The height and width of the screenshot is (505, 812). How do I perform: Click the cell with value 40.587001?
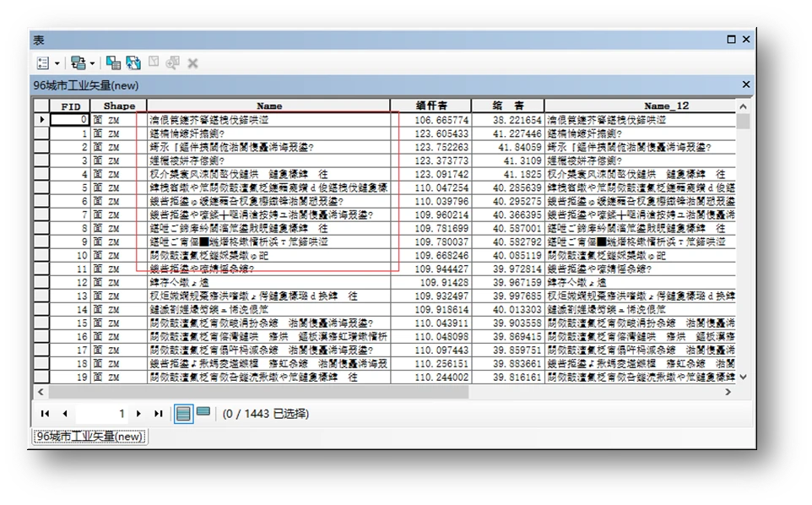coord(507,228)
